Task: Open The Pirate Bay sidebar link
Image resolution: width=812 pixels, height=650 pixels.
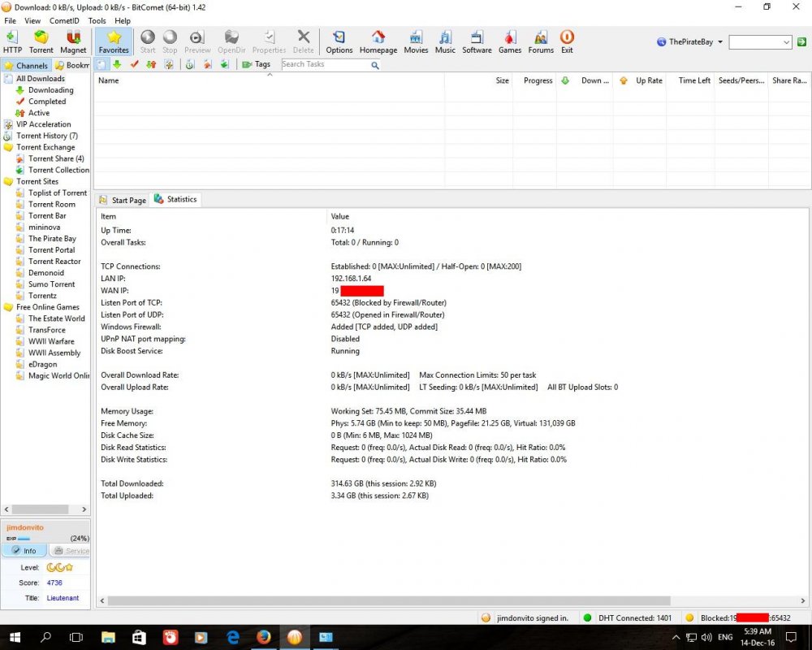Action: tap(52, 238)
